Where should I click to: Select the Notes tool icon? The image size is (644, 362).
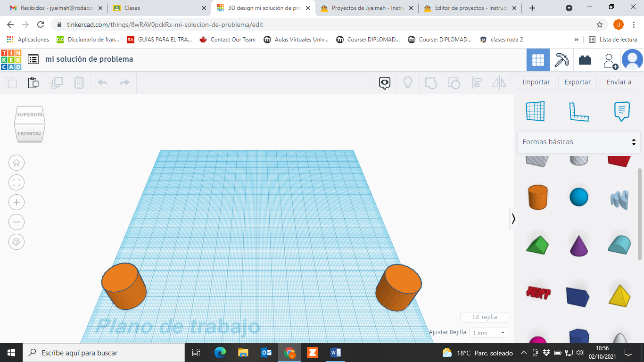(x=622, y=111)
